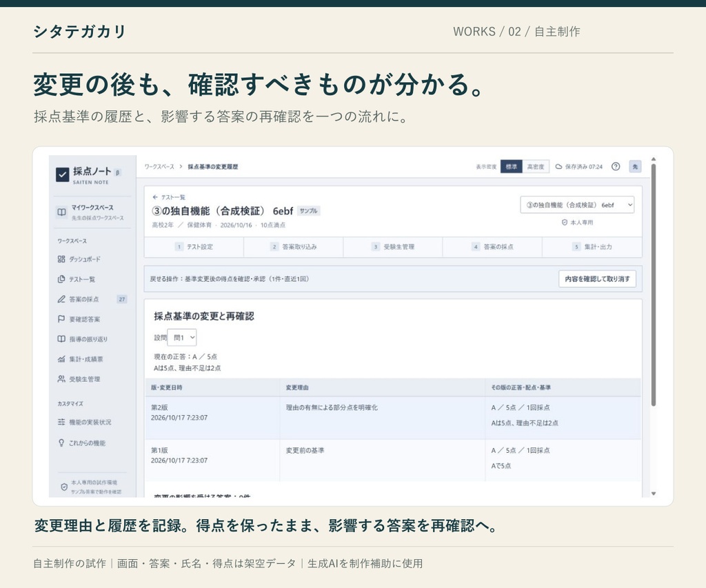This screenshot has width=706, height=588.
Task: Click 保存済み 07:24 status text
Action: pos(584,167)
